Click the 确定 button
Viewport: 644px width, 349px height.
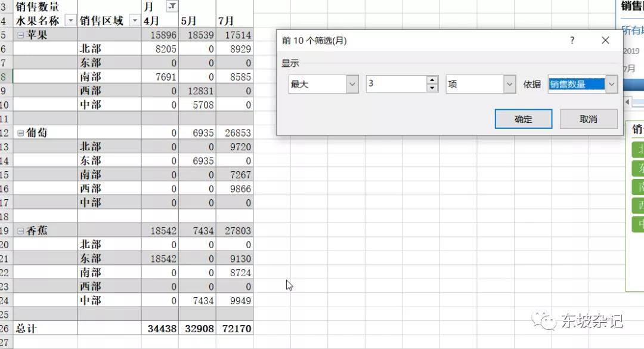[x=524, y=119]
